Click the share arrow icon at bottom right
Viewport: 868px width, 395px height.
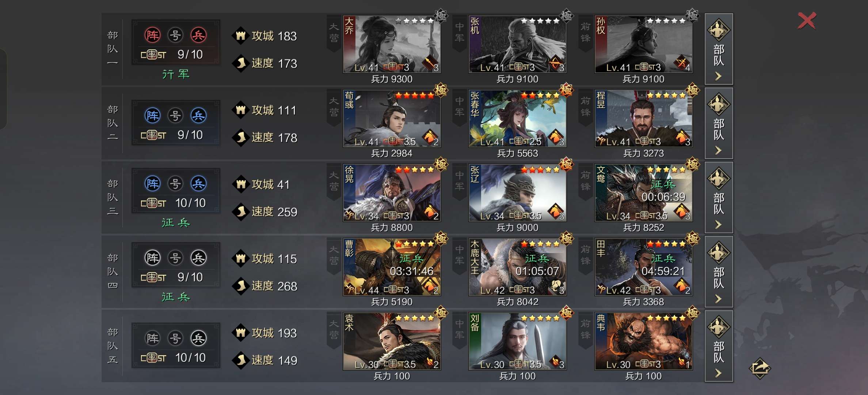[x=760, y=368]
